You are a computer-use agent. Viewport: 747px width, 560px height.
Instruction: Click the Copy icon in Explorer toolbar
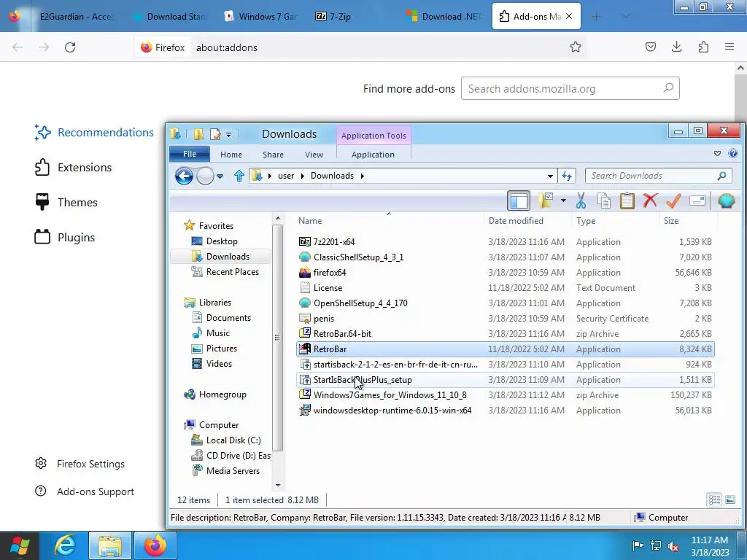tap(603, 201)
